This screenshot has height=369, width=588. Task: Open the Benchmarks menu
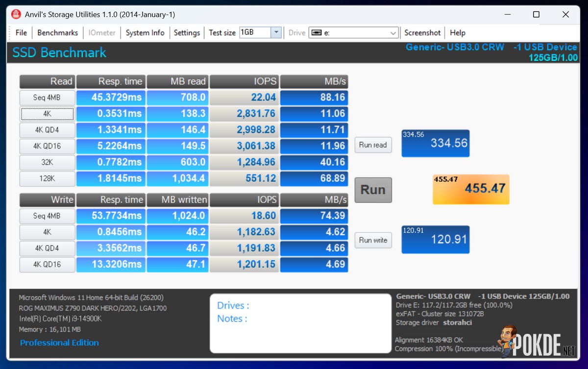pos(57,33)
